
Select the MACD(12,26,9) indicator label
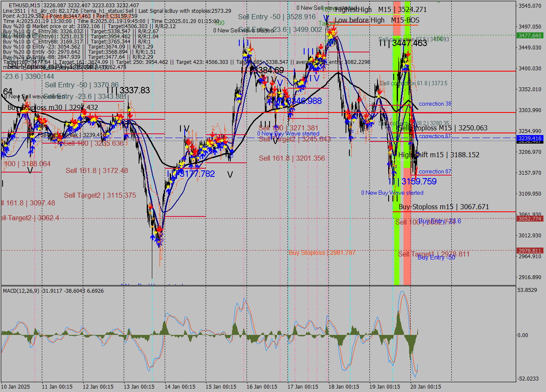(x=27, y=291)
